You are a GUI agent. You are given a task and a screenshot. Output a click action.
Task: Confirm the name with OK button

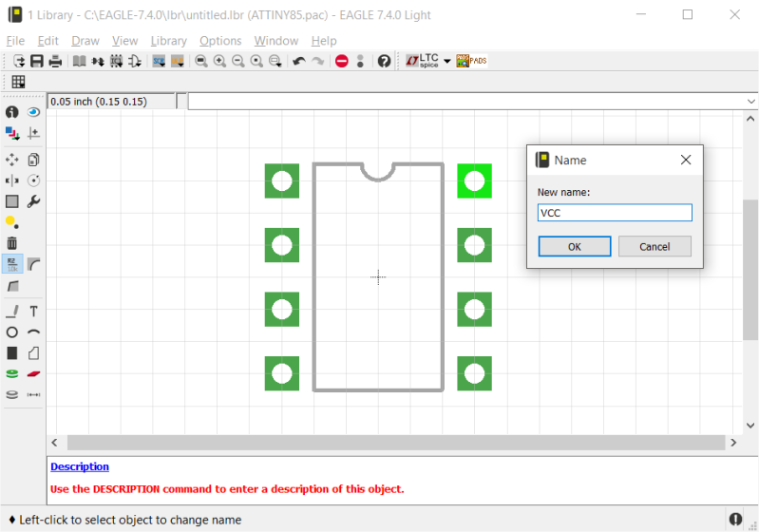tap(574, 246)
